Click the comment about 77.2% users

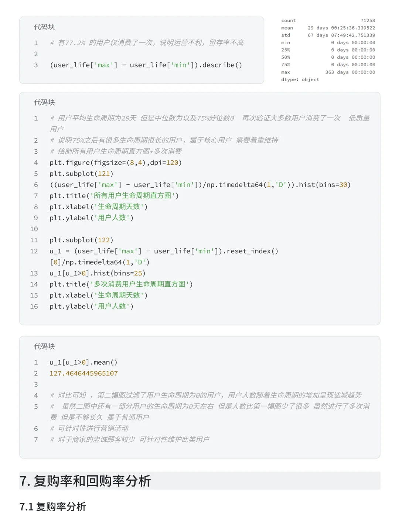pyautogui.click(x=147, y=43)
